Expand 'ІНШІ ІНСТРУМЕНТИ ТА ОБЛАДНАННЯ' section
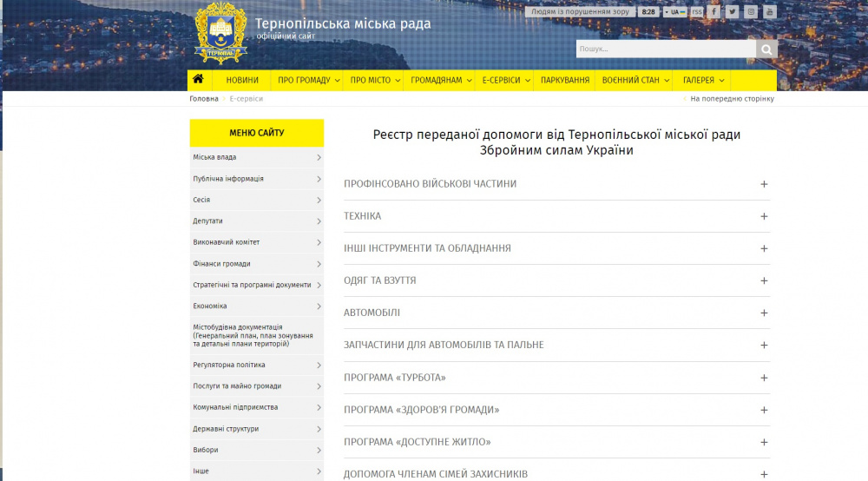The image size is (868, 481). point(556,248)
